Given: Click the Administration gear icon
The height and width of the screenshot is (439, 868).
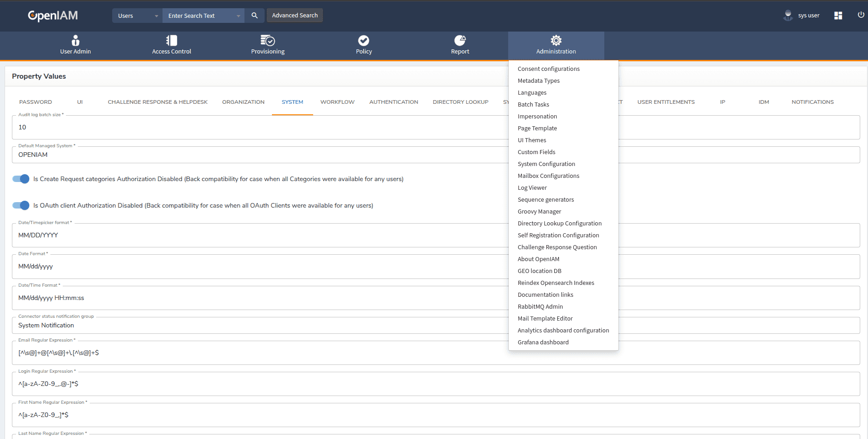Looking at the screenshot, I should point(556,40).
